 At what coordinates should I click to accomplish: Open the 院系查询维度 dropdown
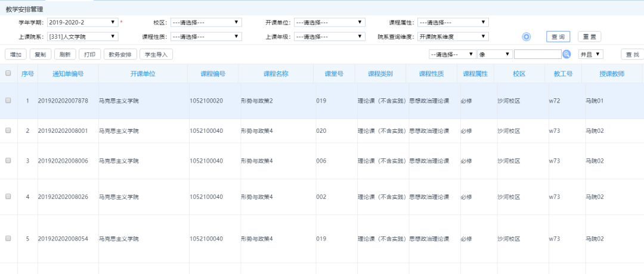tap(453, 37)
